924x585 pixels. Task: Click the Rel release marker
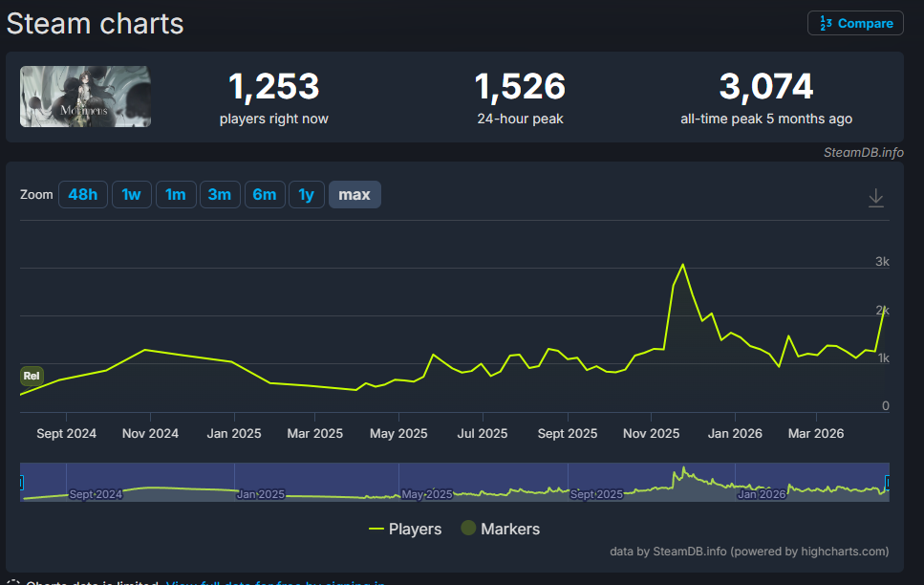pos(32,376)
